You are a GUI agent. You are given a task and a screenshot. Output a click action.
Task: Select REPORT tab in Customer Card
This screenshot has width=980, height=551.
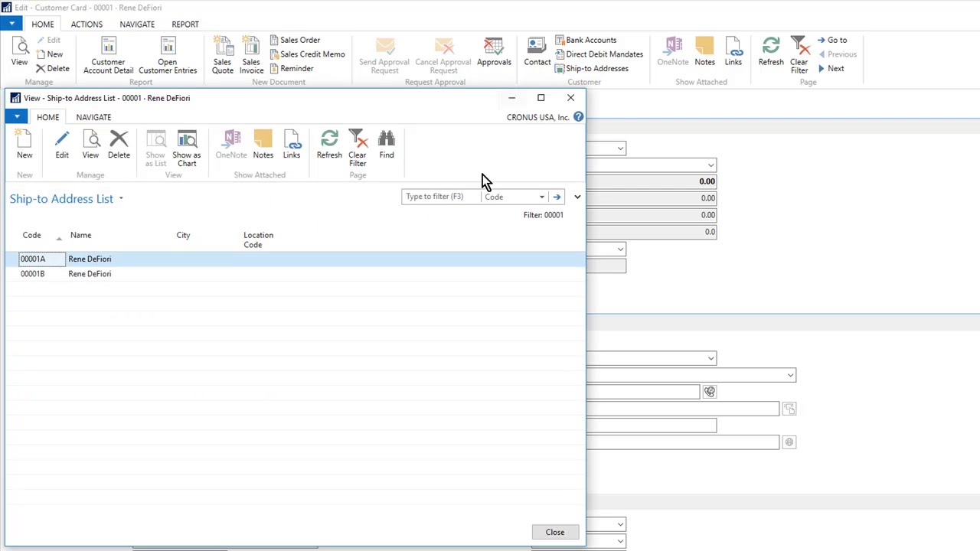(x=185, y=24)
